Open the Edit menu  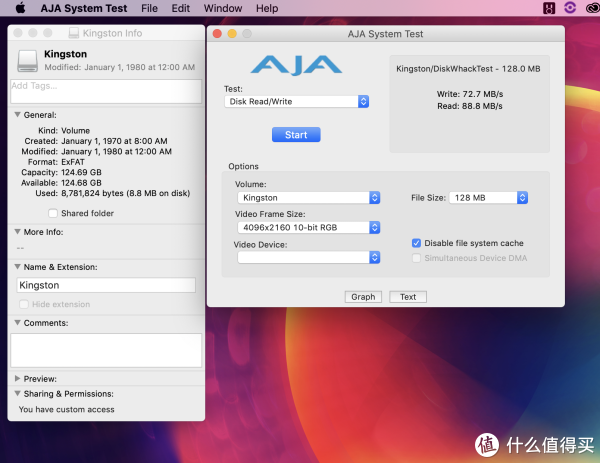point(181,8)
